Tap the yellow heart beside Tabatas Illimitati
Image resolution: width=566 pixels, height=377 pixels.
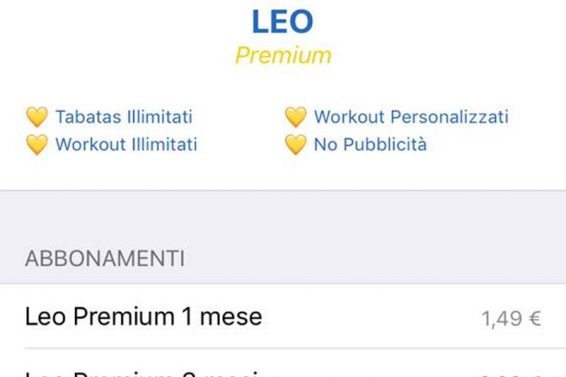point(37,117)
